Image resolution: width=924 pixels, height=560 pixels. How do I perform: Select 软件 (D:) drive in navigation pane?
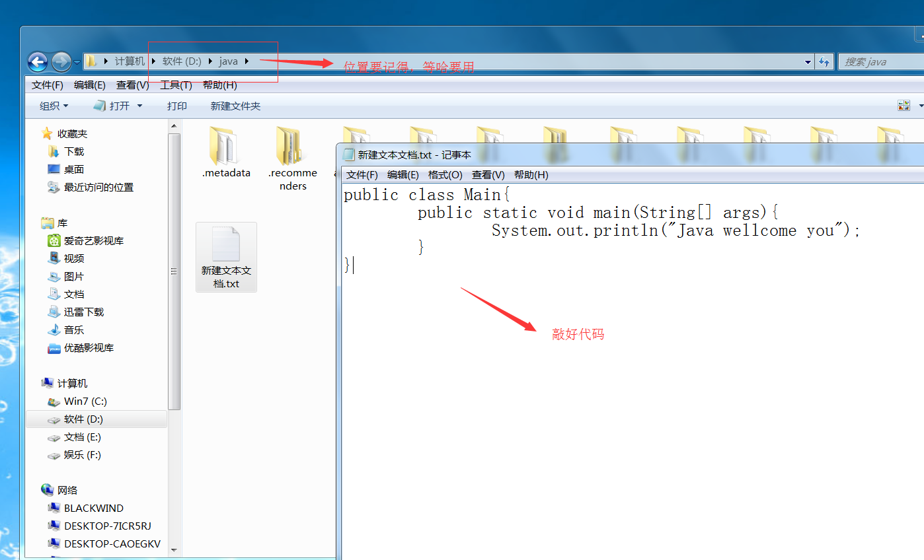coord(96,419)
